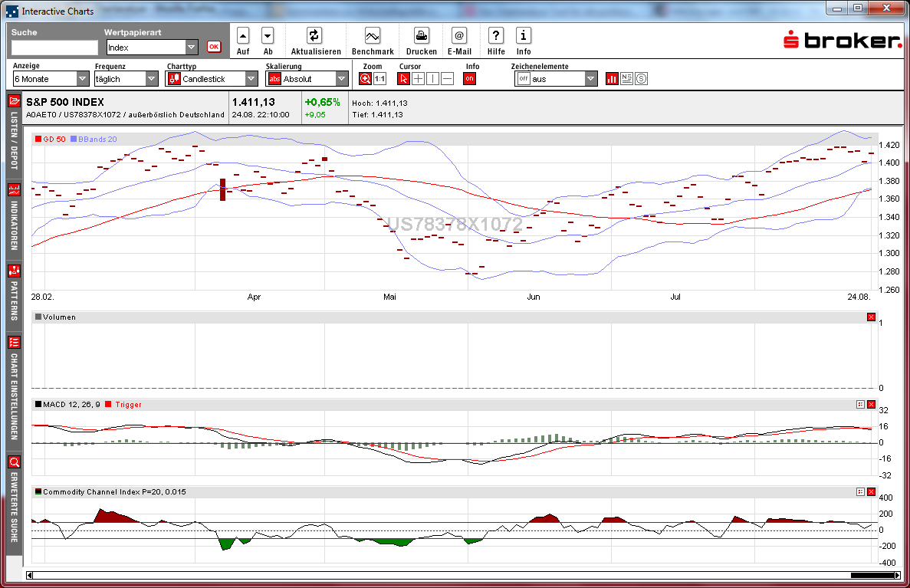Open Hilfe question mark icon
This screenshot has height=588, width=910.
pos(495,36)
